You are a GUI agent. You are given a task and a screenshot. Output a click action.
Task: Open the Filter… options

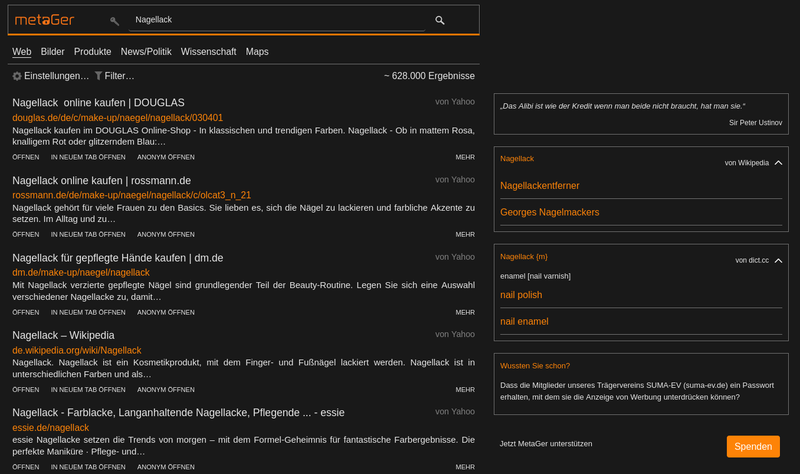coord(119,76)
